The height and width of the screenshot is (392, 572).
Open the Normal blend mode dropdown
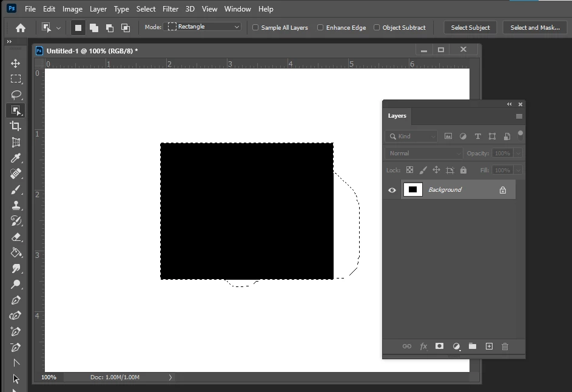(x=424, y=154)
